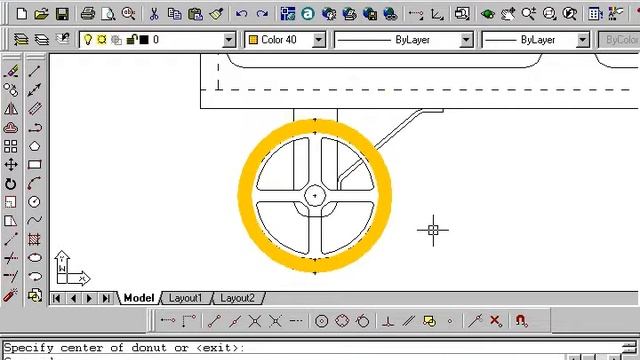
Task: Toggle layer 0 lock padlock icon
Action: pos(131,40)
